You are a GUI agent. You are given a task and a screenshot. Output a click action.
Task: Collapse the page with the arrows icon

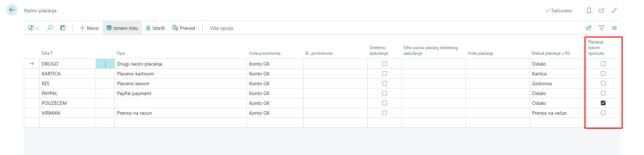pos(614,11)
